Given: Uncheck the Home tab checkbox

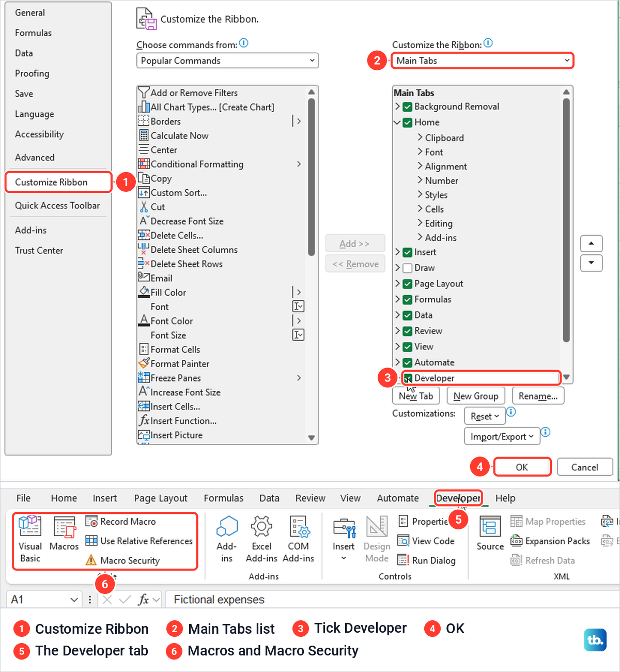Looking at the screenshot, I should (x=408, y=123).
